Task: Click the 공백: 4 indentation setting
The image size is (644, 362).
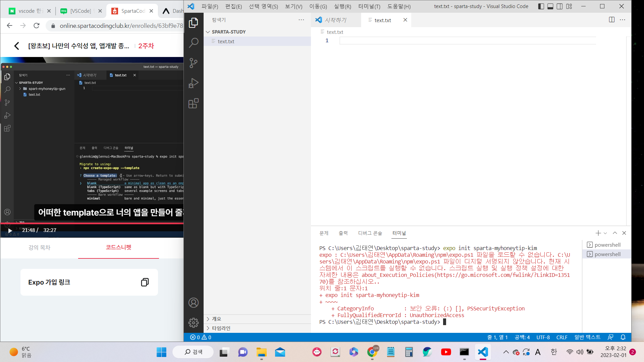Action: pyautogui.click(x=522, y=337)
